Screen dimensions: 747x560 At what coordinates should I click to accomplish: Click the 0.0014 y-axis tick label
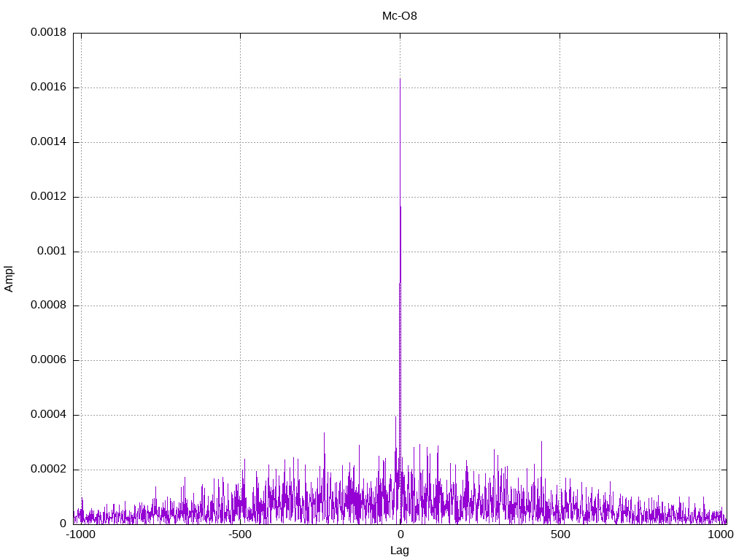coord(48,141)
